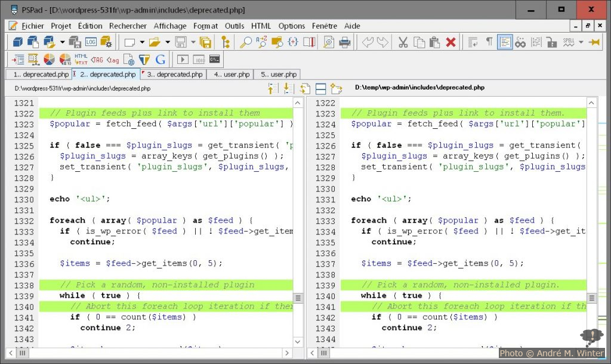611x364 pixels.
Task: Cut the selected text
Action: click(402, 42)
